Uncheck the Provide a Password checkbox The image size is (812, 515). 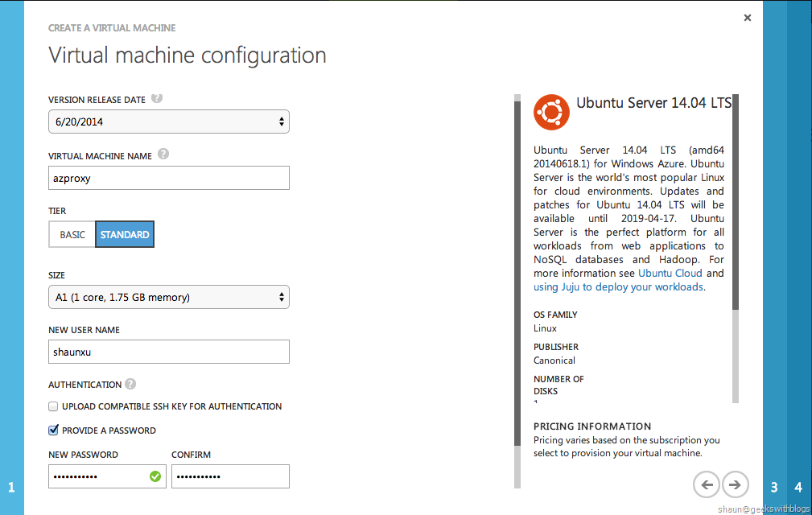pyautogui.click(x=54, y=431)
